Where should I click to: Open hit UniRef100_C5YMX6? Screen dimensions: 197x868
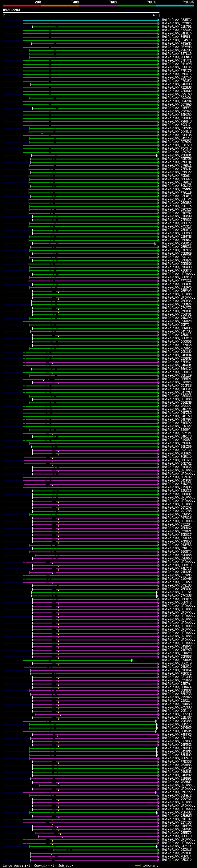[x=176, y=23]
